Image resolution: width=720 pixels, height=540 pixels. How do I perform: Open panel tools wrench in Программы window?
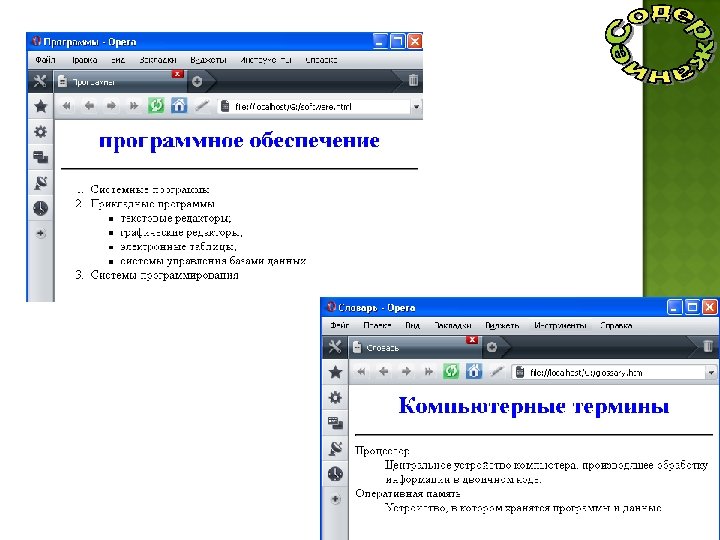40,81
